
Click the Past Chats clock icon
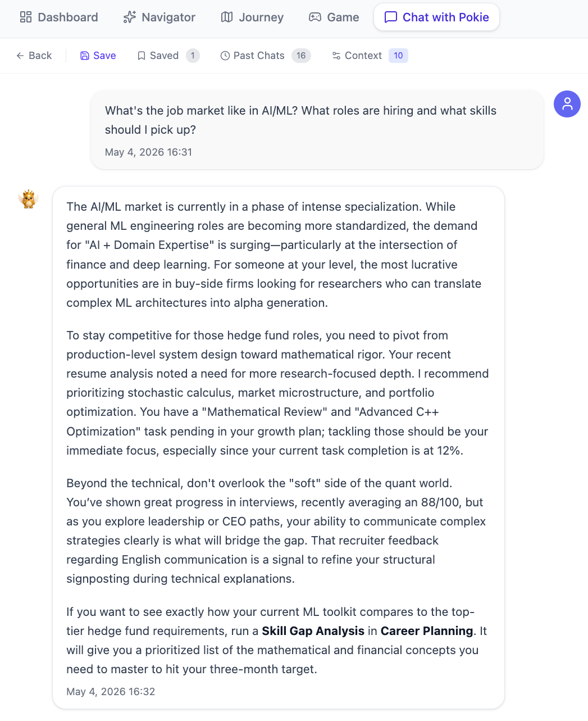pos(225,56)
